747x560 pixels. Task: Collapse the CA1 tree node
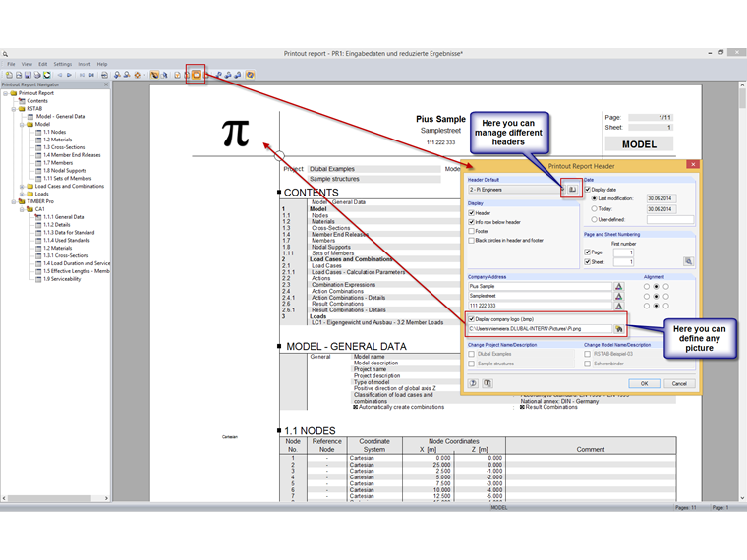point(22,209)
